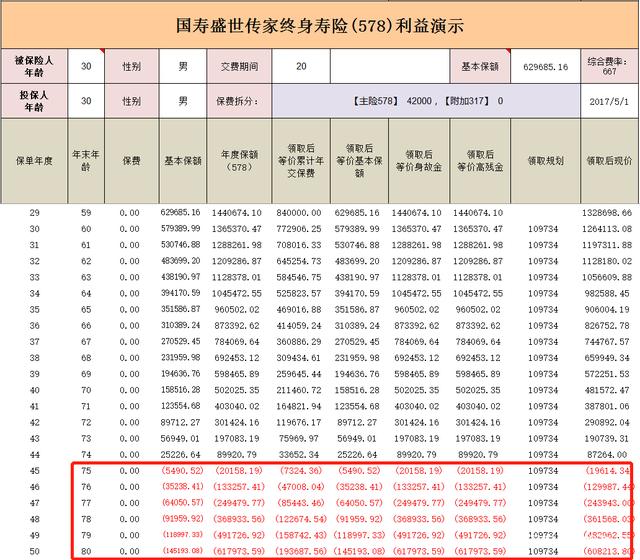Click the 交费期间 label cell
The height and width of the screenshot is (560, 640).
[x=239, y=66]
